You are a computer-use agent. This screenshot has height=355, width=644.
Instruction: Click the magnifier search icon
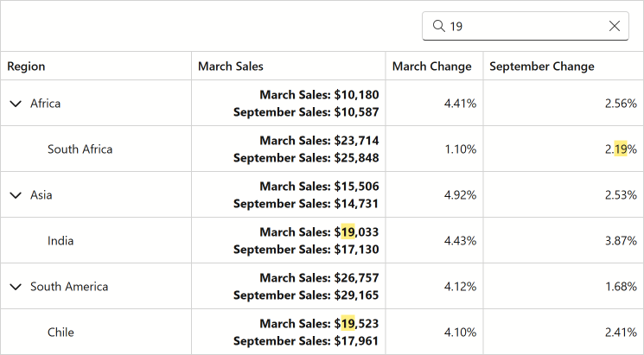(438, 26)
